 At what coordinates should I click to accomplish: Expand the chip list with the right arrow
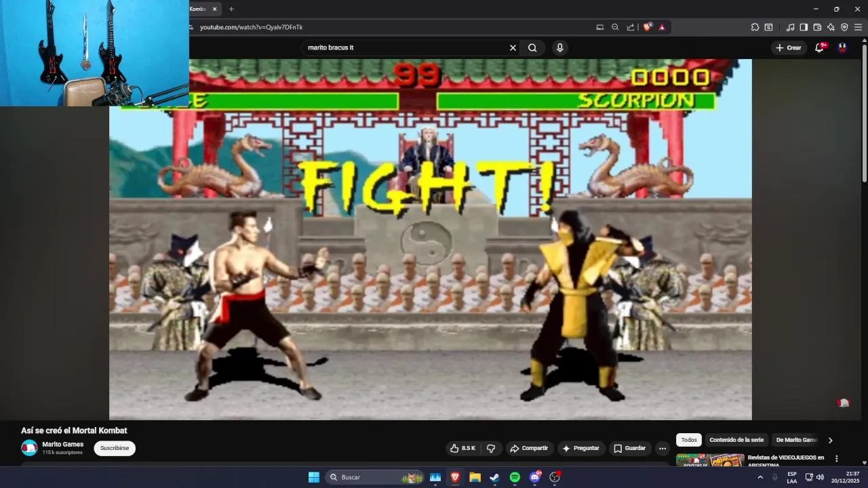[830, 440]
